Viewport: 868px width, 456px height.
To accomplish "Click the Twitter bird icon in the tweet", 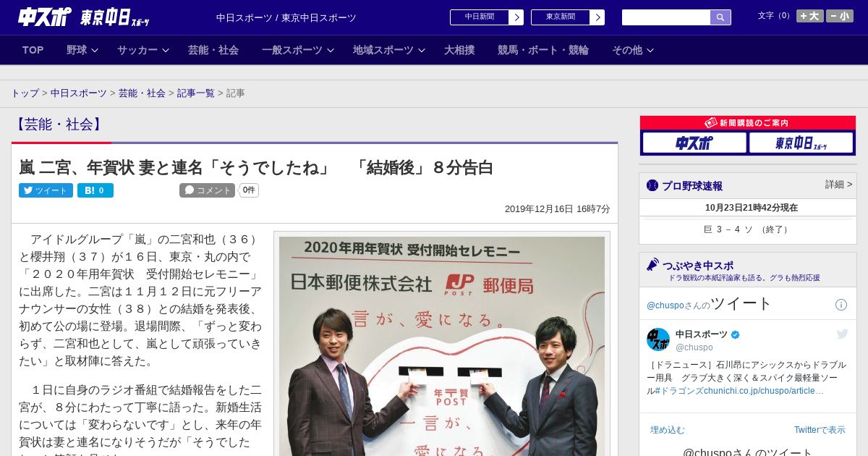I will [842, 334].
